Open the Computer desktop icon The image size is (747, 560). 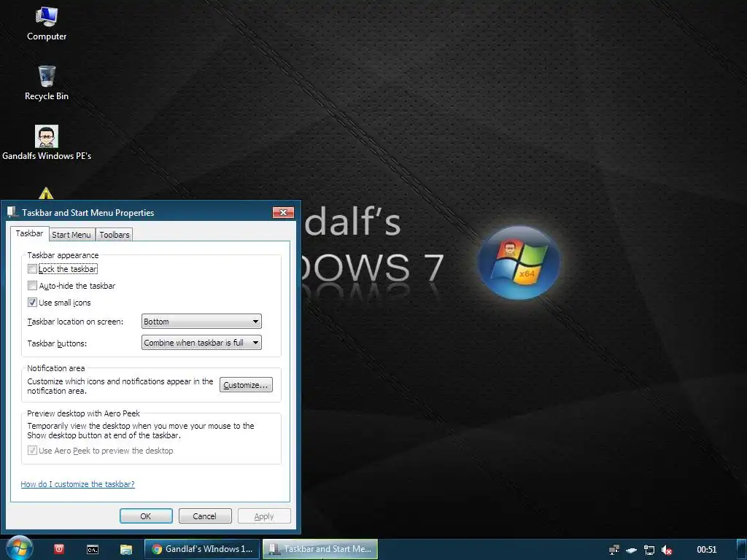click(47, 24)
